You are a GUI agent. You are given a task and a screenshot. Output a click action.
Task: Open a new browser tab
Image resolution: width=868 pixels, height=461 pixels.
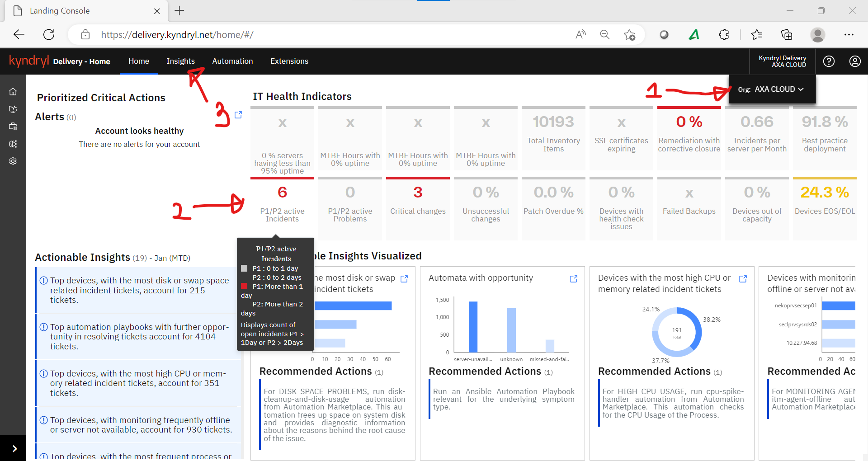pyautogui.click(x=179, y=11)
